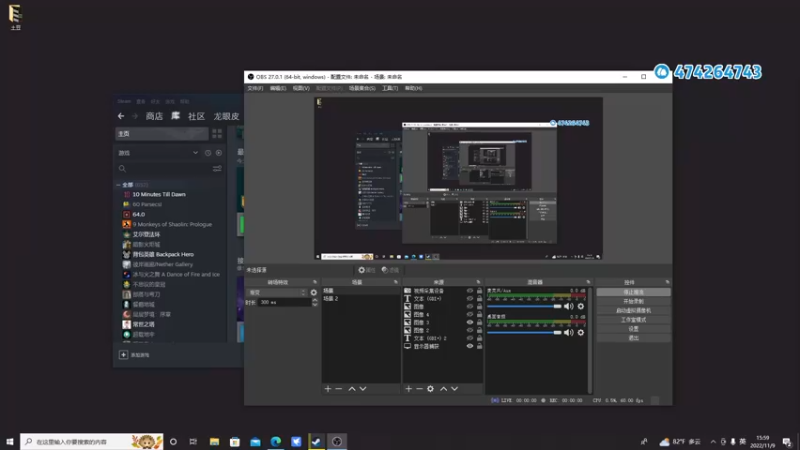Open 设置 from OBS controls
The width and height of the screenshot is (800, 450).
[633, 329]
